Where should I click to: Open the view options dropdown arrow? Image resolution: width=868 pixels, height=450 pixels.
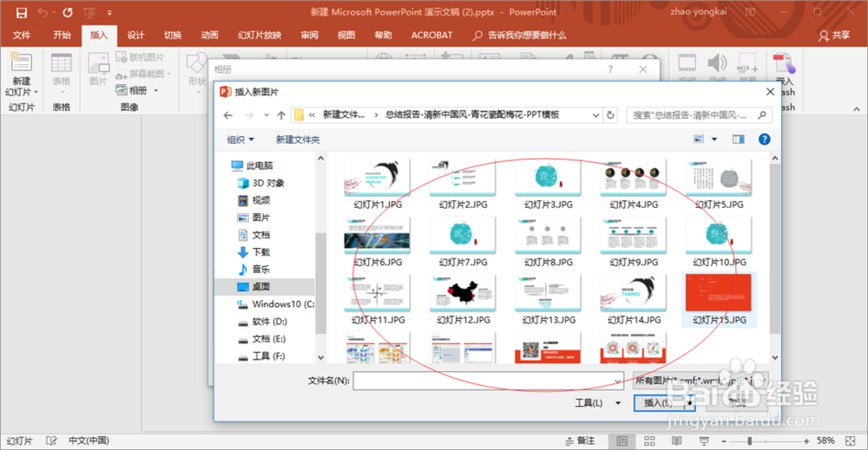point(714,140)
